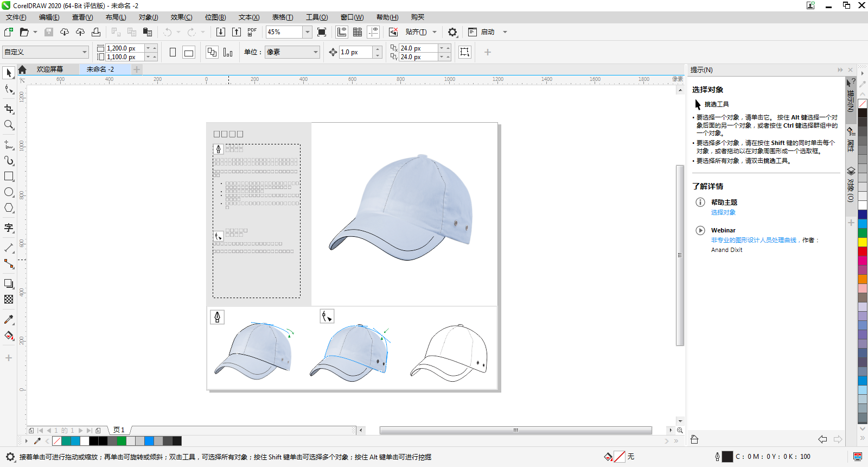Viewport: 868px width, 467px height.
Task: Pick the red swatch in color palette
Action: 862,251
